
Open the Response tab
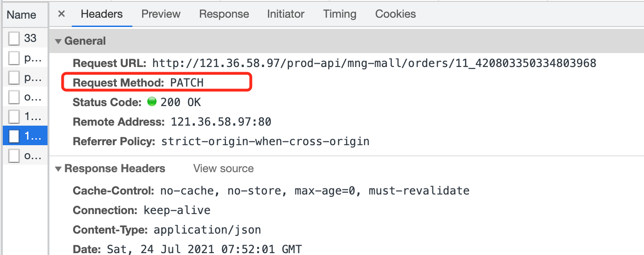coord(224,14)
